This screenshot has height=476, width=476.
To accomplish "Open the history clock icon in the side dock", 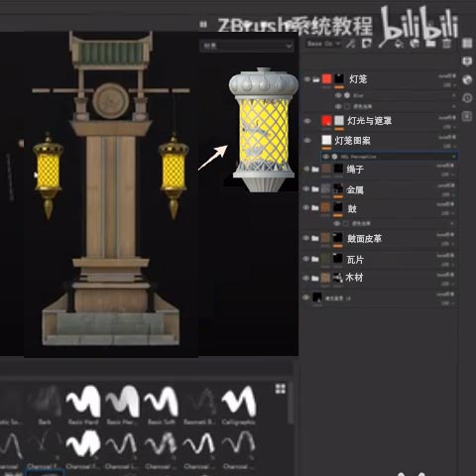I will point(467,98).
